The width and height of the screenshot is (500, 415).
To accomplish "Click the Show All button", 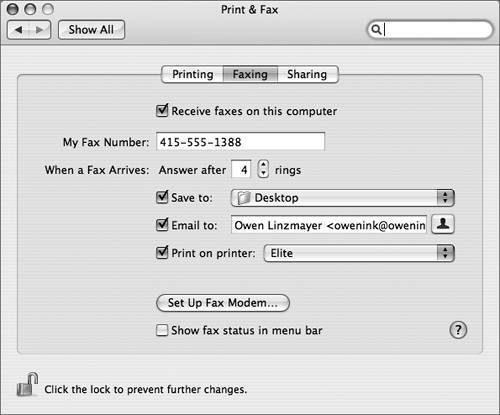I will tap(91, 30).
